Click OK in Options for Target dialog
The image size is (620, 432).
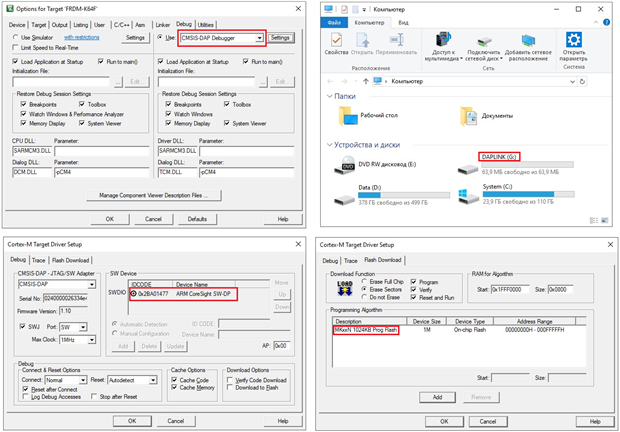(x=110, y=219)
